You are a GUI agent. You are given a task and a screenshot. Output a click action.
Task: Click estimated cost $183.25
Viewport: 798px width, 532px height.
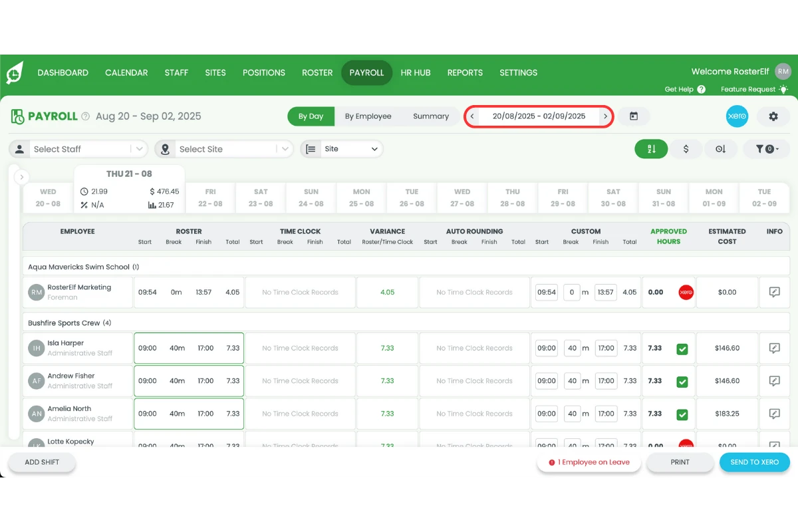[727, 414]
